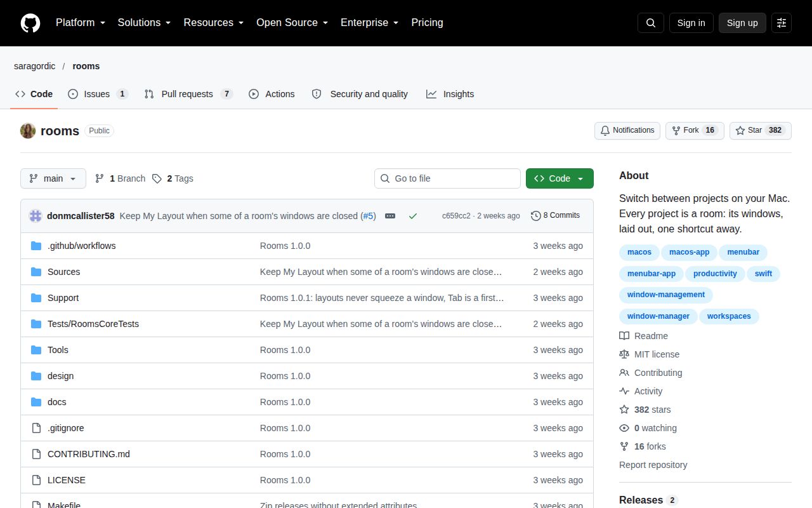Open the .github/workflows folder
Screen dimensions: 812x508
click(82, 246)
